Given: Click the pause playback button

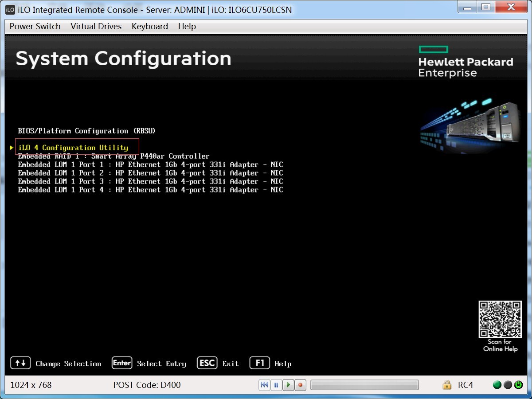Looking at the screenshot, I should tap(276, 385).
